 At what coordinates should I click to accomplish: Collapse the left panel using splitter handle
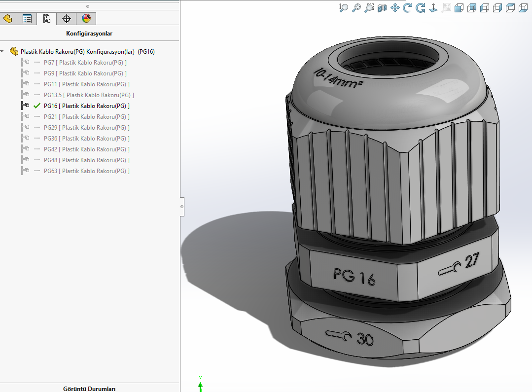coord(182,206)
